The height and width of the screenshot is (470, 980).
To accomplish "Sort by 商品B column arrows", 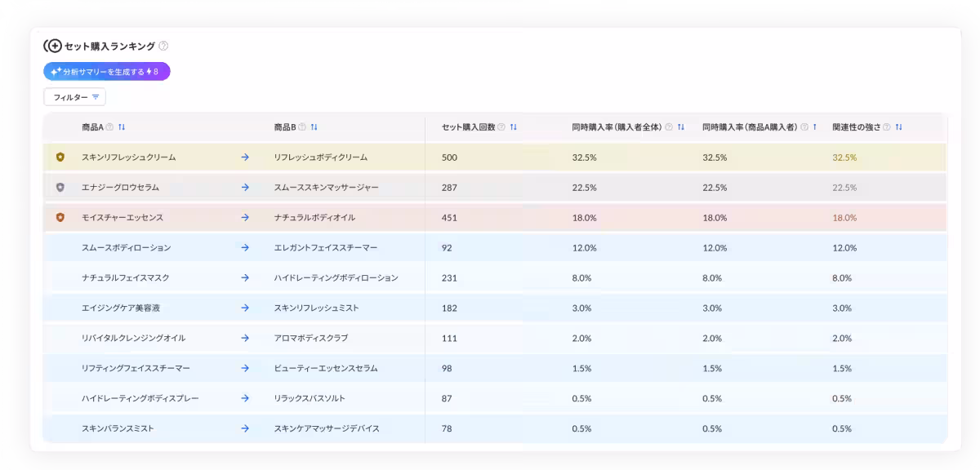I will [314, 126].
